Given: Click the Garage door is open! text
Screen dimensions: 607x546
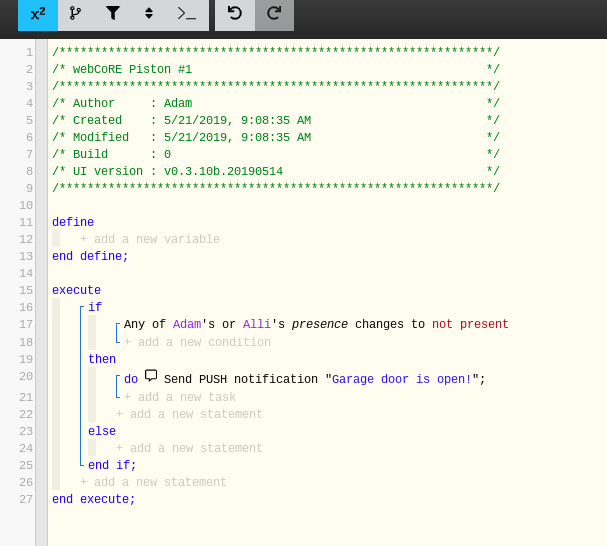Looking at the screenshot, I should tap(402, 379).
